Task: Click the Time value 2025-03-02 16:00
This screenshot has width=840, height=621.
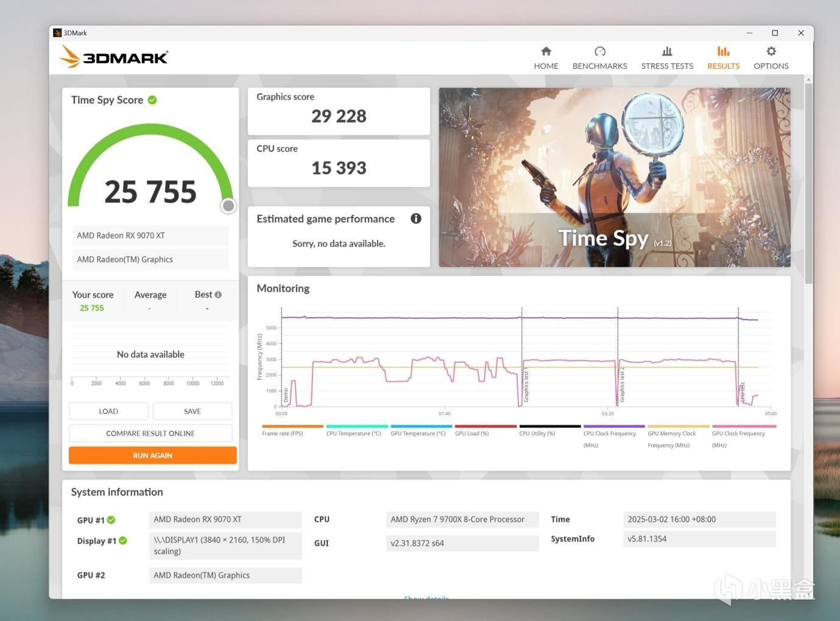Action: pos(699,519)
